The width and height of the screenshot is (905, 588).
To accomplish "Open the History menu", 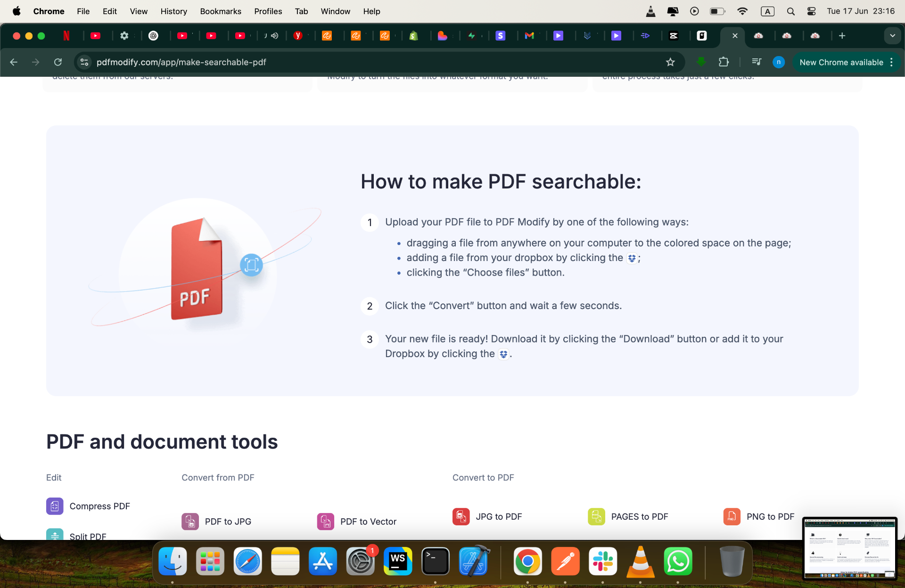I will tap(173, 11).
